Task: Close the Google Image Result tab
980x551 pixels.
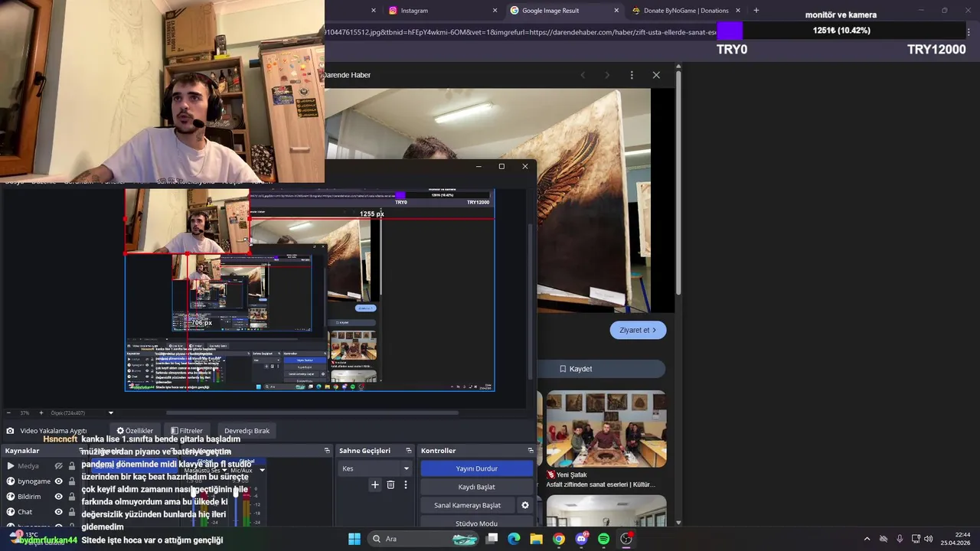Action: 616,11
